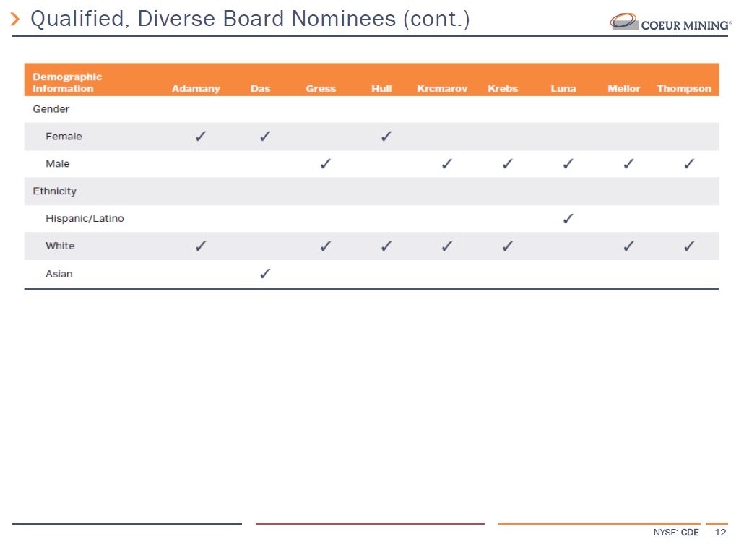The width and height of the screenshot is (744, 560).
Task: Click the orange chevron beside the title
Action: click(16, 20)
